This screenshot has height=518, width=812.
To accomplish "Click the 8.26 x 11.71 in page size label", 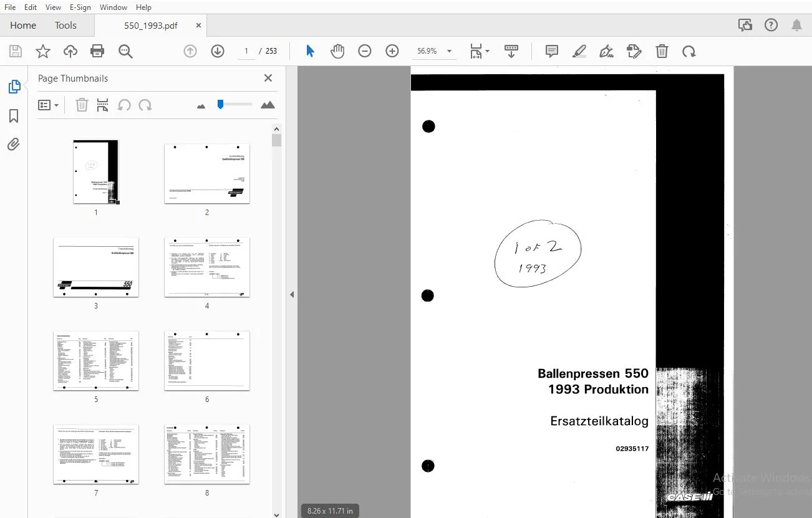I will coord(330,511).
